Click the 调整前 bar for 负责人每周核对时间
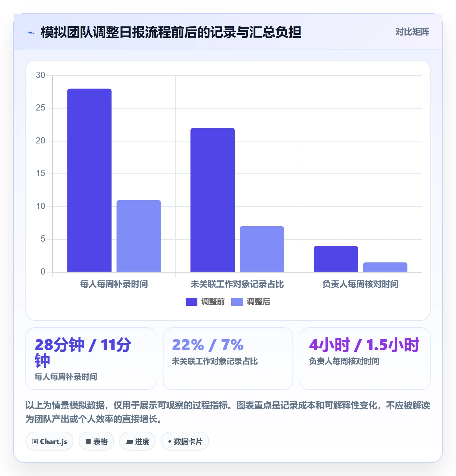The width and height of the screenshot is (456, 476). point(336,259)
